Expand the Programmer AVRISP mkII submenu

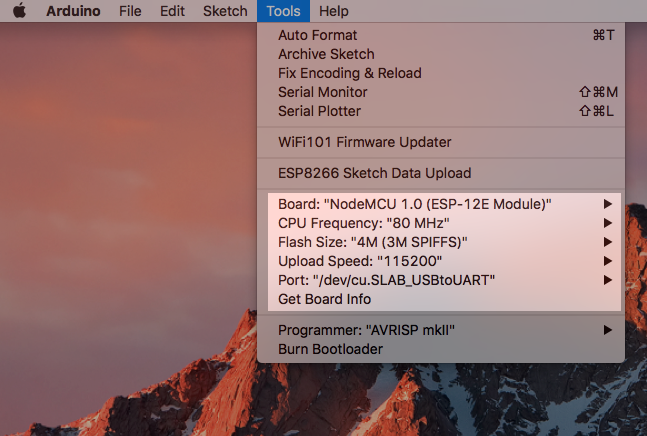point(441,330)
